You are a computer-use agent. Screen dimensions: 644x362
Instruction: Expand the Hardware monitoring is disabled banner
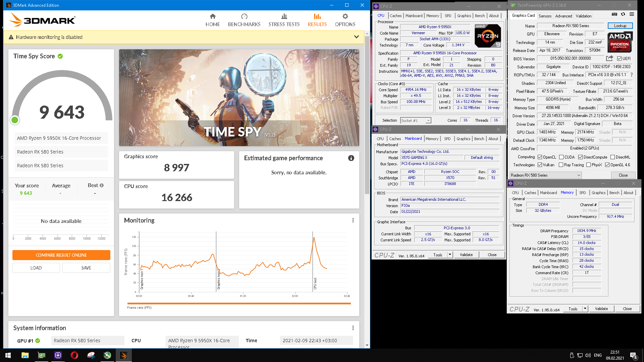pos(356,37)
